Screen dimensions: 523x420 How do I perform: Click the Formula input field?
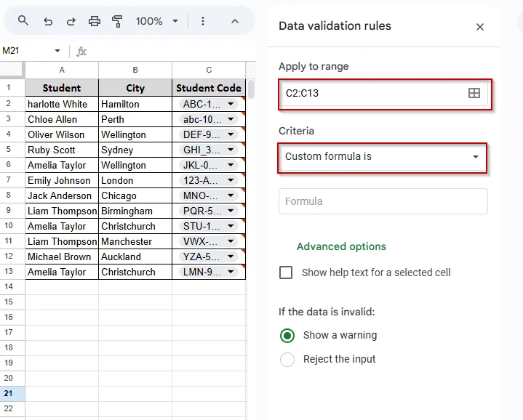[x=383, y=201]
